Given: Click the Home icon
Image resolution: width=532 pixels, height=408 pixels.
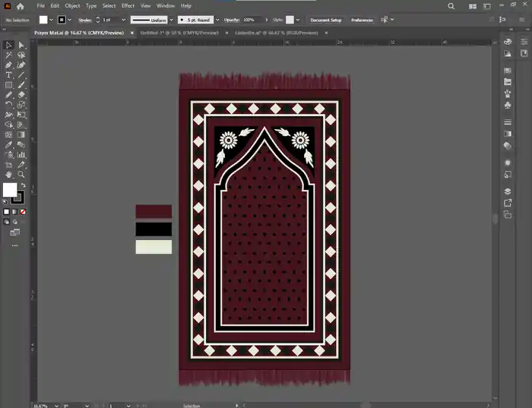Looking at the screenshot, I should coord(21,6).
